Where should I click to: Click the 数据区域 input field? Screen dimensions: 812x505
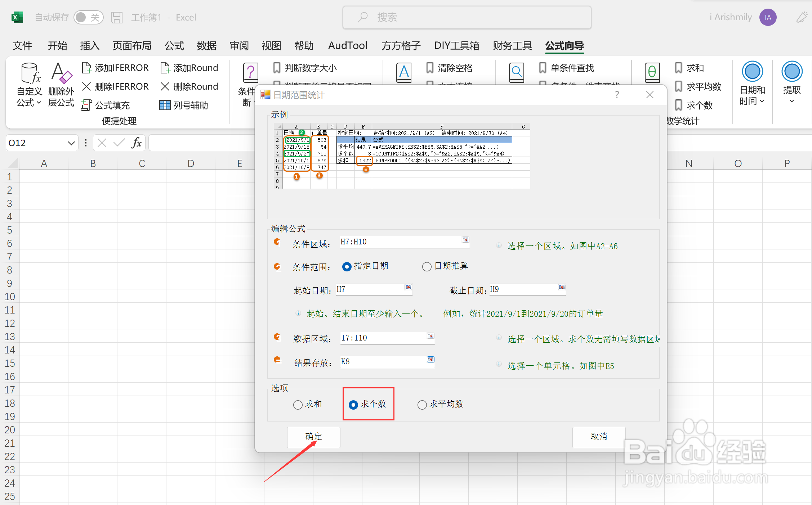tap(383, 338)
